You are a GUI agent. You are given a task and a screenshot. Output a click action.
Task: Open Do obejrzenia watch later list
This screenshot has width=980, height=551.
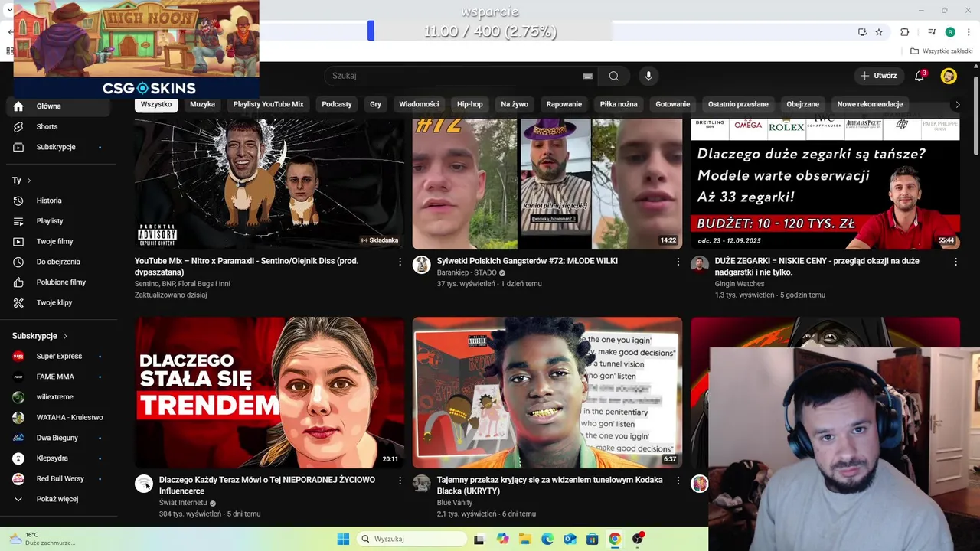coord(58,262)
